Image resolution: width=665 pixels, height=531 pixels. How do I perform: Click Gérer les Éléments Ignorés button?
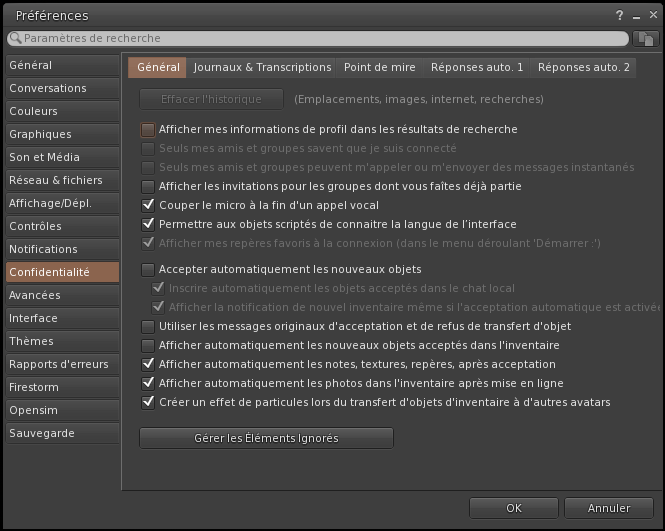266,438
